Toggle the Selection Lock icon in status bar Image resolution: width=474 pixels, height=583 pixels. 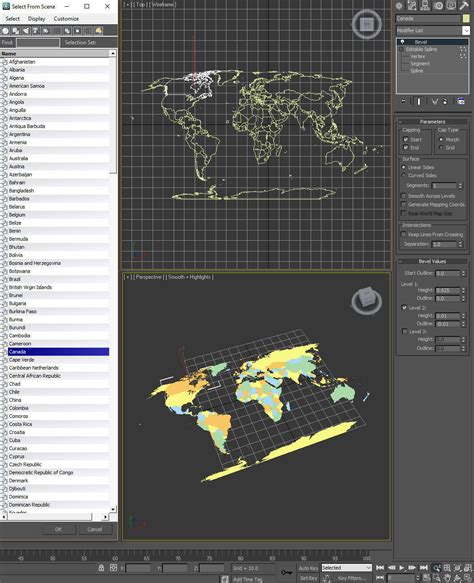point(101,568)
